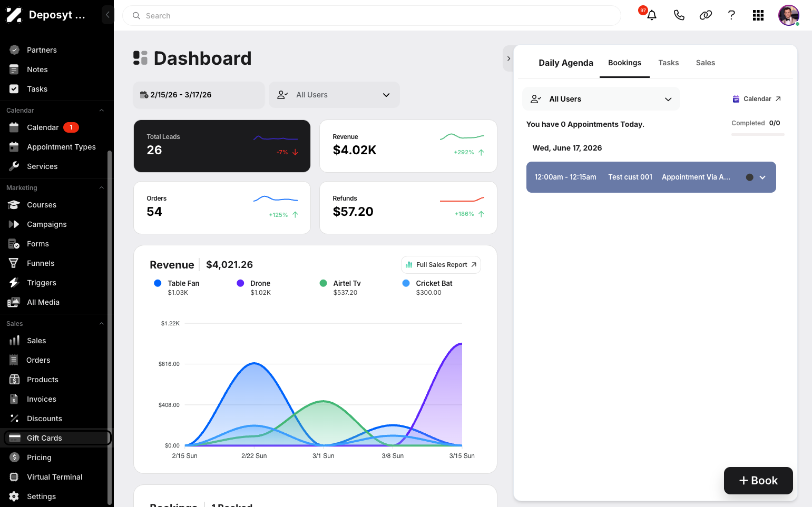
Task: Click the appointment status dot
Action: (x=749, y=177)
